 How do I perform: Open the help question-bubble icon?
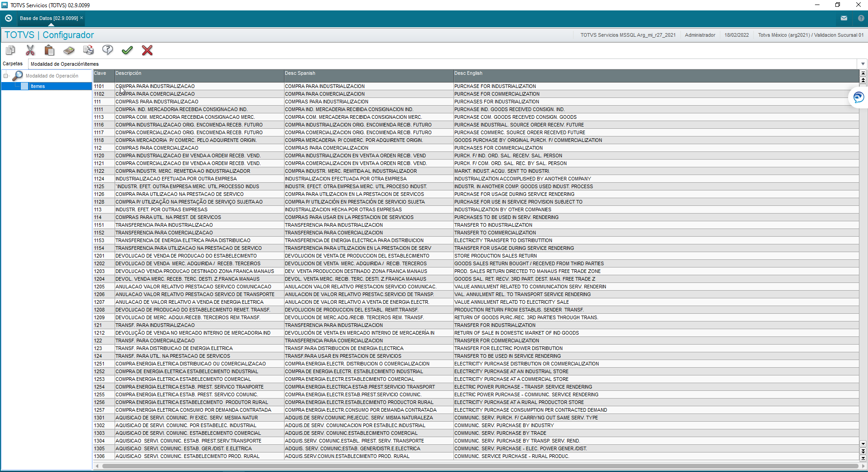(107, 50)
